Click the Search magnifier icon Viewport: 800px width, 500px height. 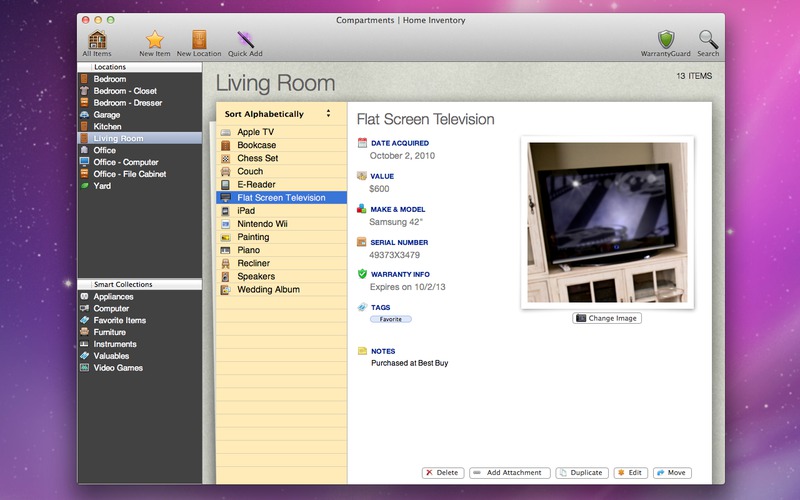click(708, 39)
